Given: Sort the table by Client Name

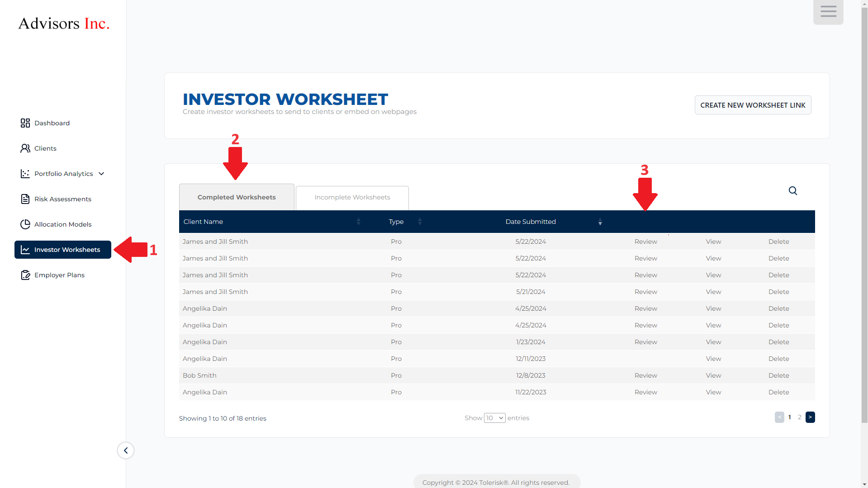Looking at the screenshot, I should [x=358, y=222].
